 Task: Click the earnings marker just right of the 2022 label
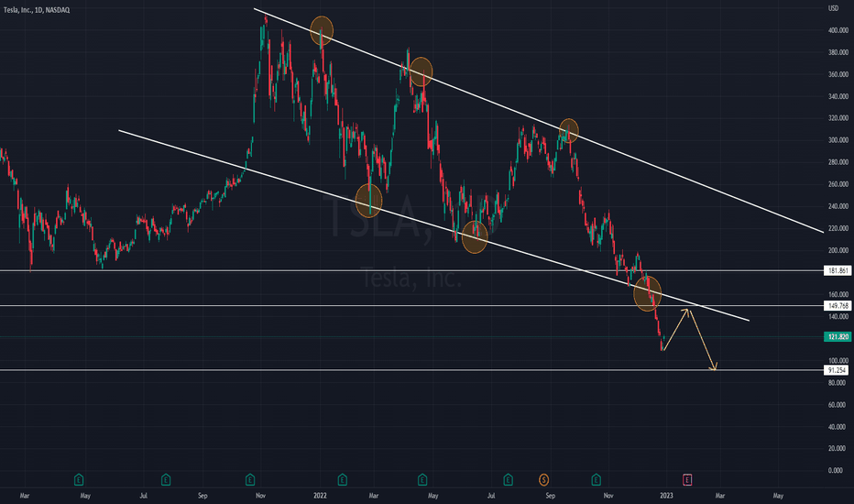pyautogui.click(x=342, y=479)
